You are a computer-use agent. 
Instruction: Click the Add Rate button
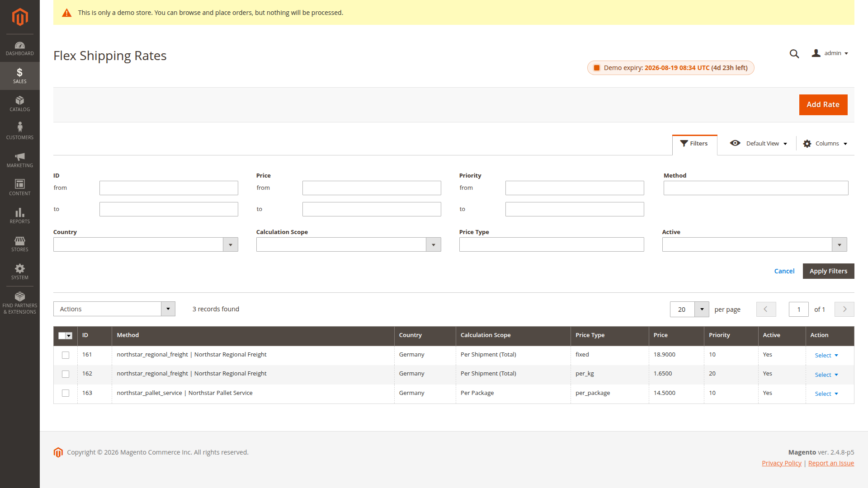pyautogui.click(x=823, y=105)
